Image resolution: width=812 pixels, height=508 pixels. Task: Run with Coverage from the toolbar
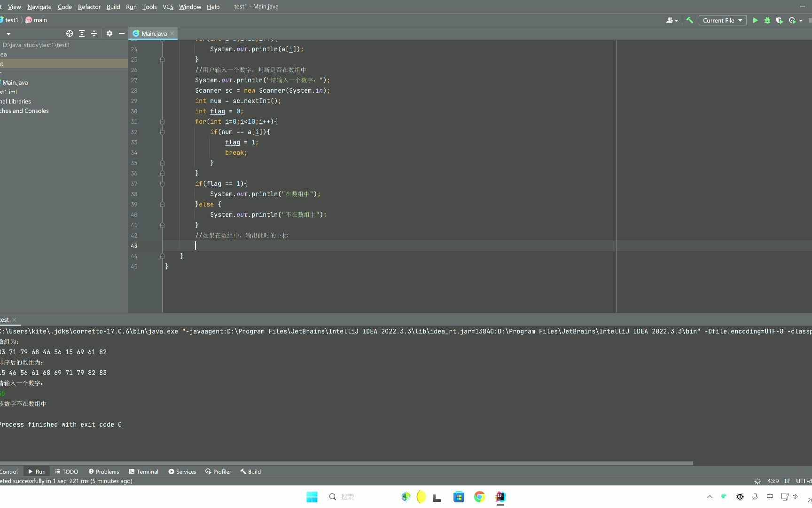(780, 20)
